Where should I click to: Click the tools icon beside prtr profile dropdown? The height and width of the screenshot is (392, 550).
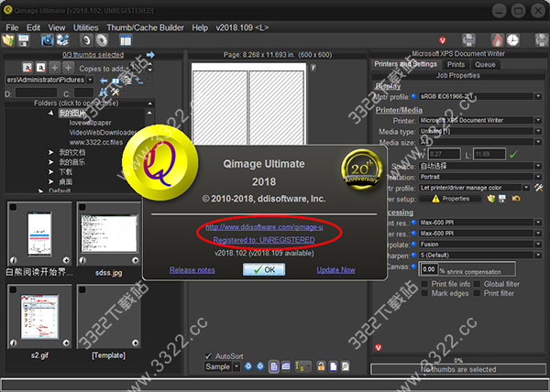pos(539,188)
